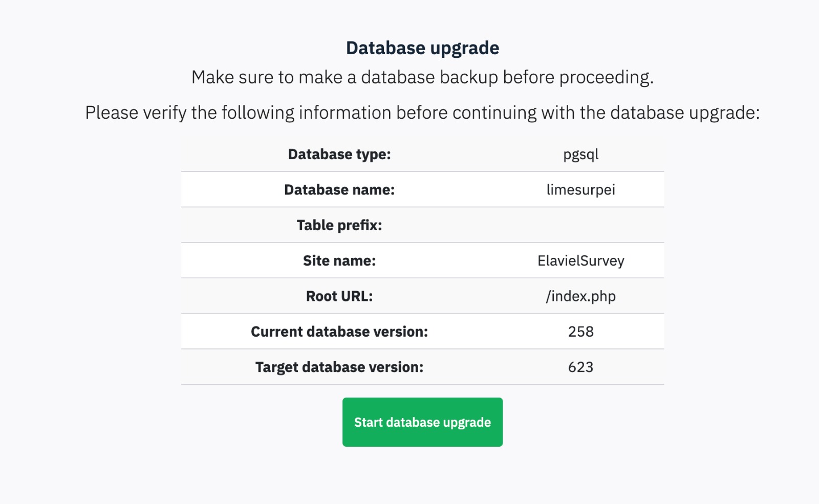This screenshot has height=504, width=819.
Task: Click the pgsql database type value
Action: 580,155
